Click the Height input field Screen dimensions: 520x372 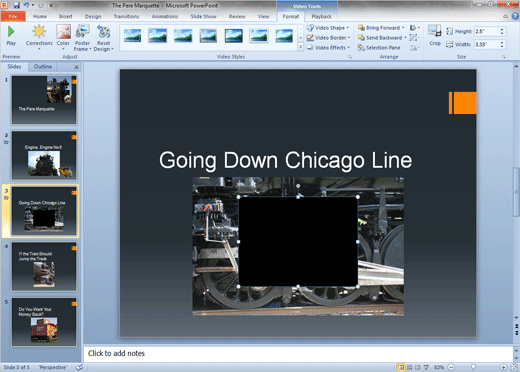[x=487, y=31]
